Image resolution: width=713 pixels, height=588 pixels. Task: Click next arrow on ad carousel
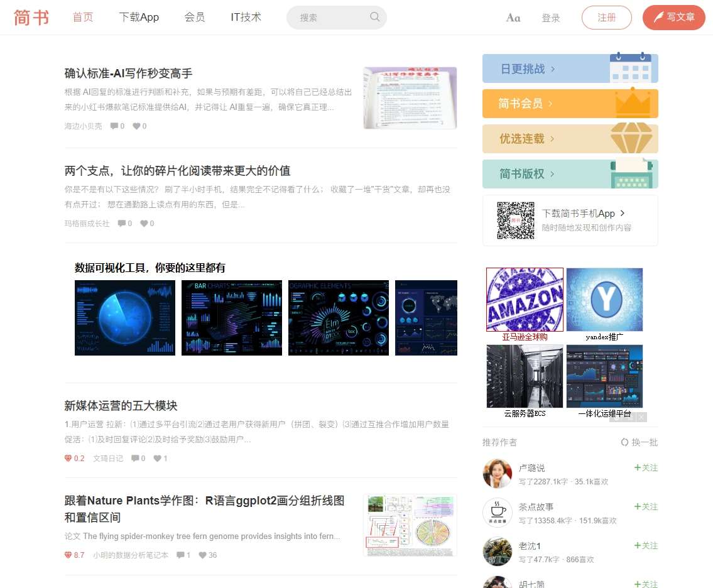641,416
